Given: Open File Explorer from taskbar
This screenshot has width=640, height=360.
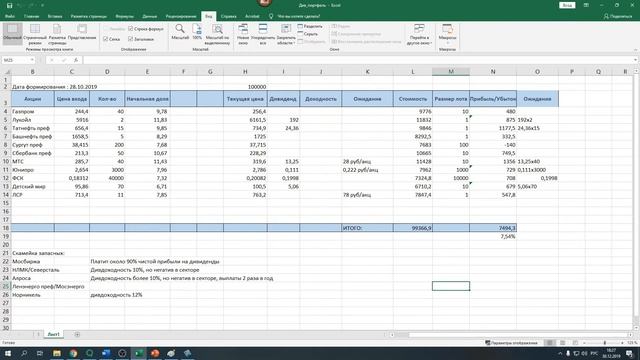Looking at the screenshot, I should [x=57, y=353].
